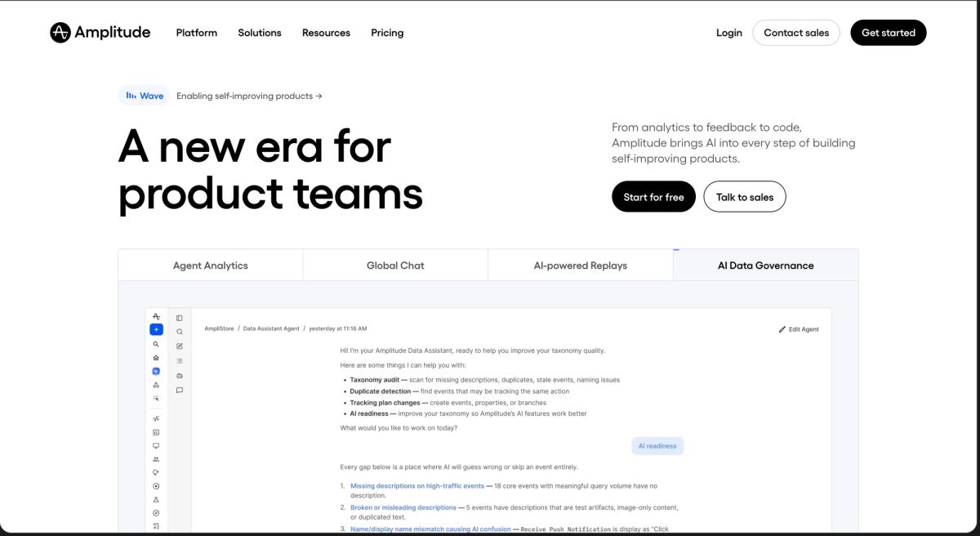
Task: Click 'Duplicate detection' bullet text
Action: (x=381, y=391)
